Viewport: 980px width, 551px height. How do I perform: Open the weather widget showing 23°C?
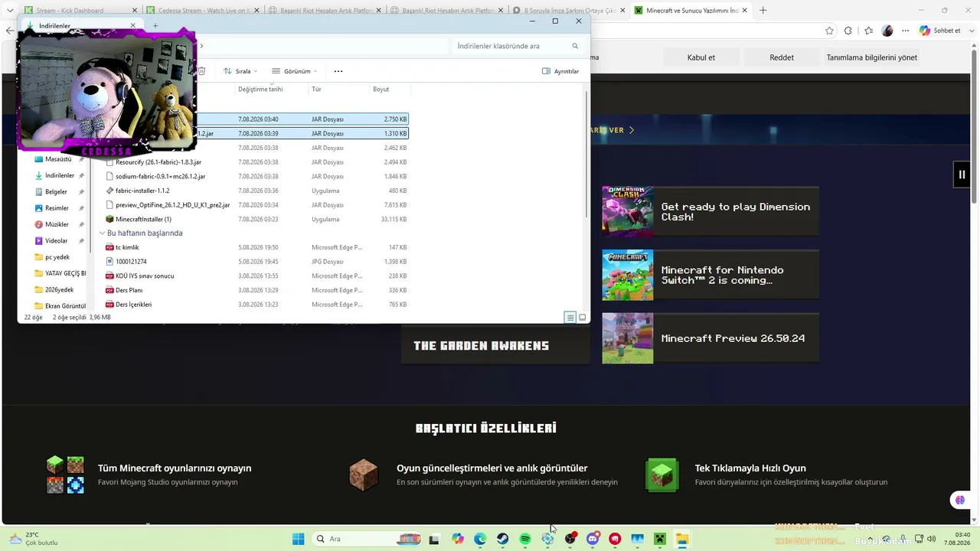pyautogui.click(x=33, y=539)
